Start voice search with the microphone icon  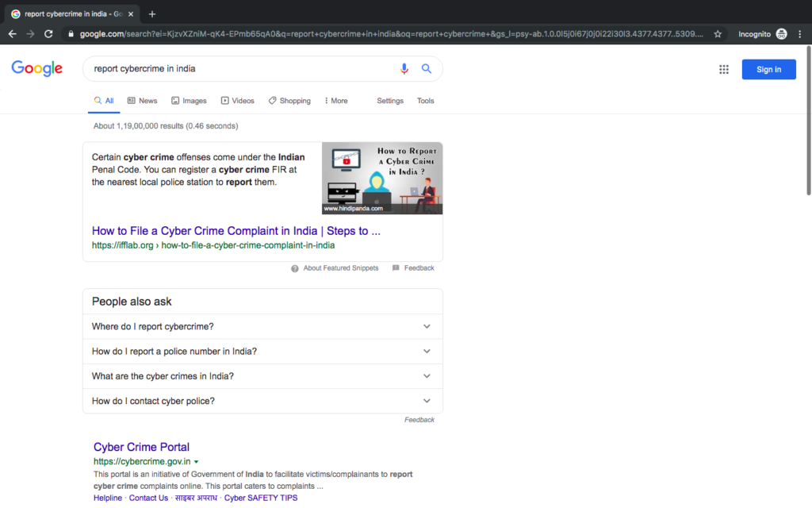click(404, 68)
